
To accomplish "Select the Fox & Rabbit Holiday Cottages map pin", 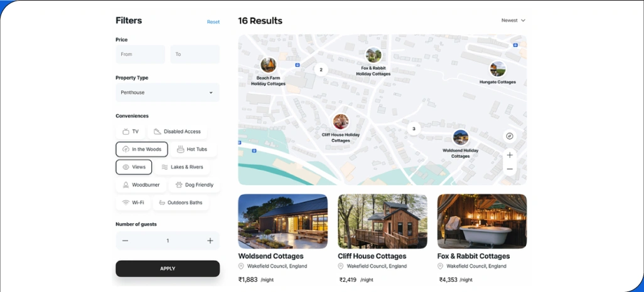I will (373, 55).
